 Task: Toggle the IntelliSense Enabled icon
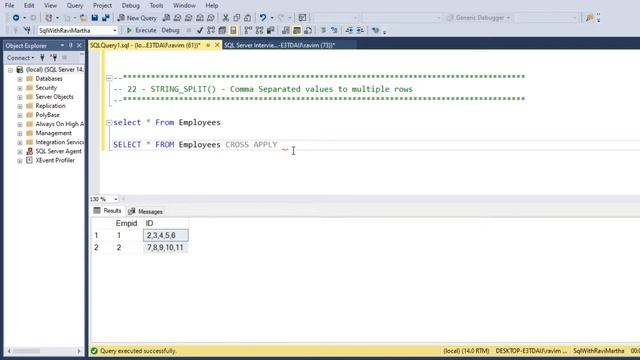233,30
